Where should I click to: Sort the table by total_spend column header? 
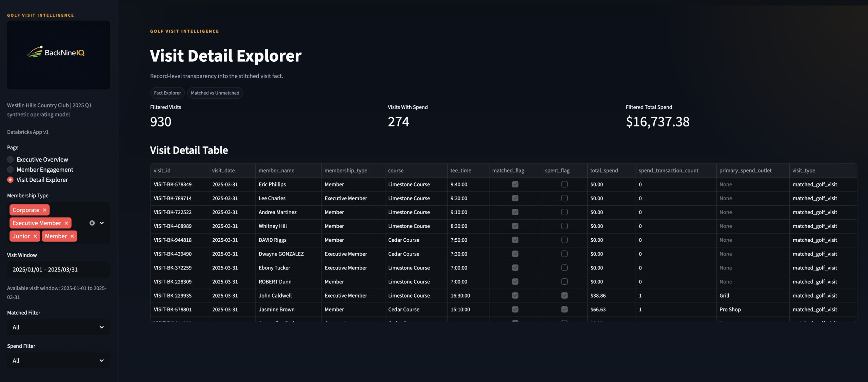[604, 170]
